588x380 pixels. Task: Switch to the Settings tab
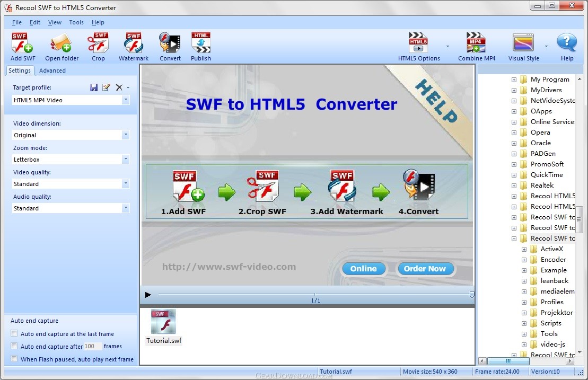(x=20, y=70)
